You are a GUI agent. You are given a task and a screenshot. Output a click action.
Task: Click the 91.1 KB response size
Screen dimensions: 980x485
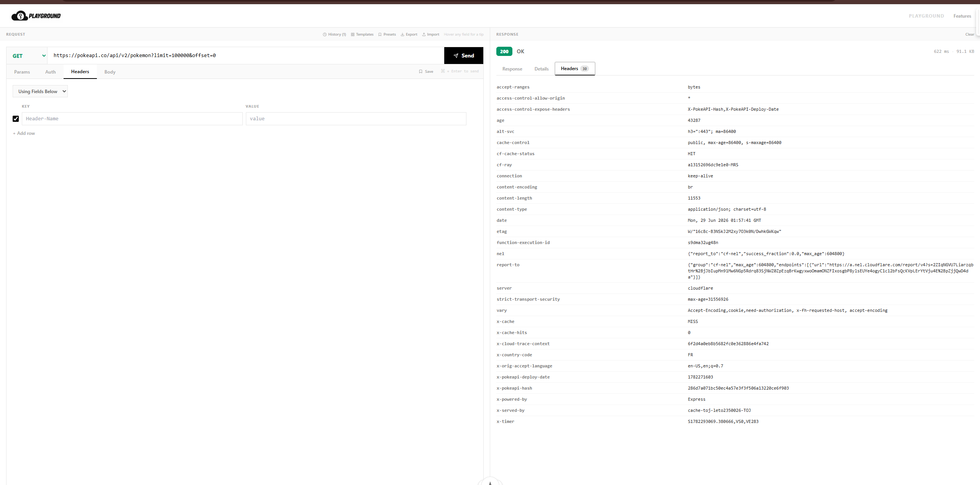(965, 51)
